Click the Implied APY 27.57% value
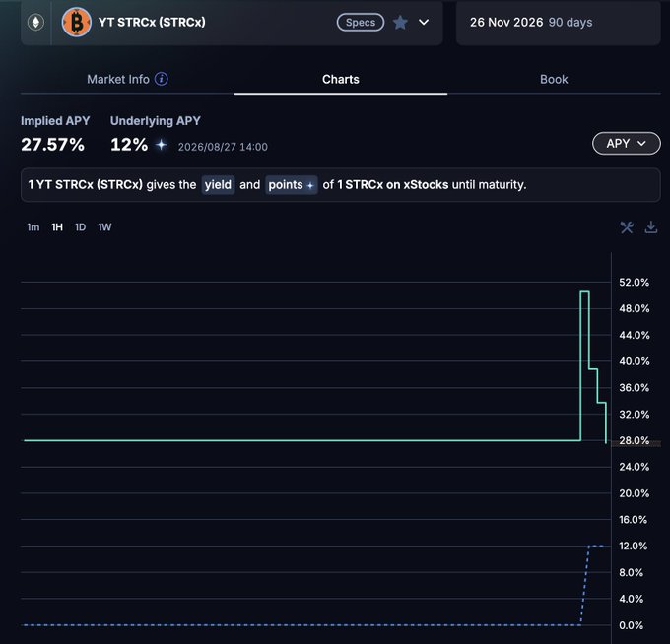The height and width of the screenshot is (644, 670). (x=52, y=145)
